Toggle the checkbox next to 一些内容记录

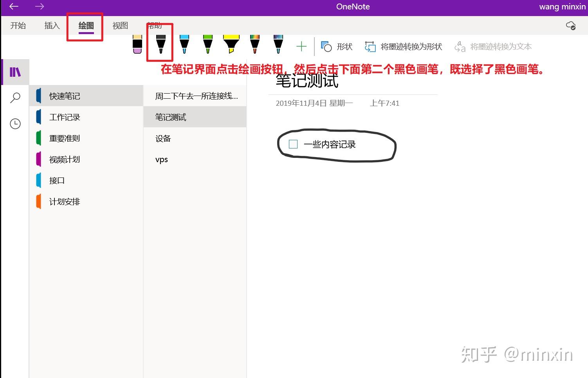(292, 144)
